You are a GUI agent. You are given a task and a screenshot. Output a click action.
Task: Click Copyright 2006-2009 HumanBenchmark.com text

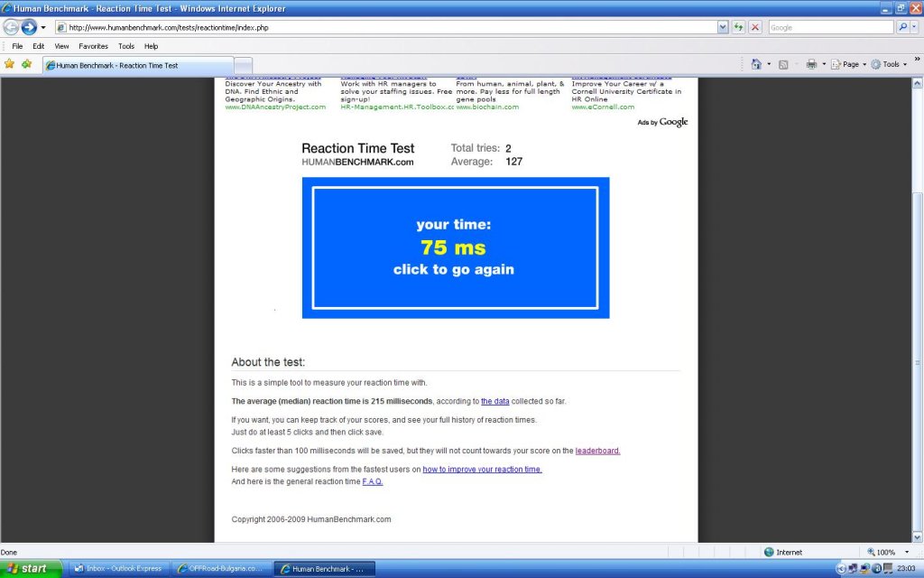tap(311, 519)
